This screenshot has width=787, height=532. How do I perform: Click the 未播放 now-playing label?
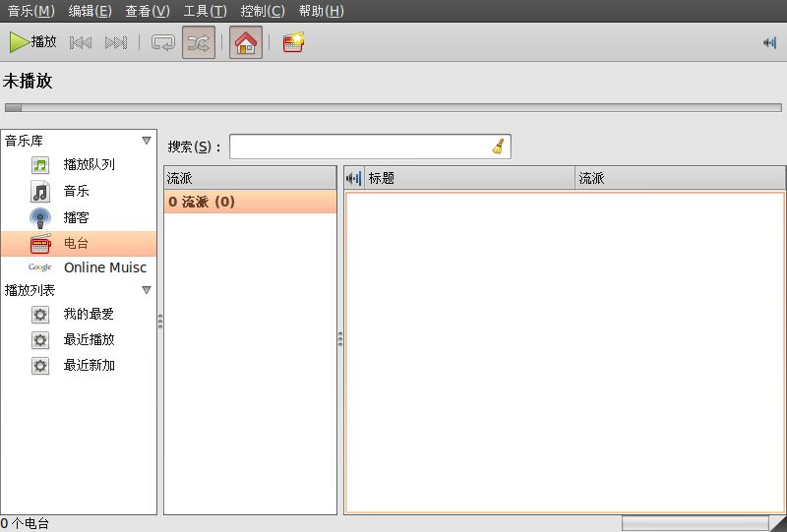click(28, 81)
